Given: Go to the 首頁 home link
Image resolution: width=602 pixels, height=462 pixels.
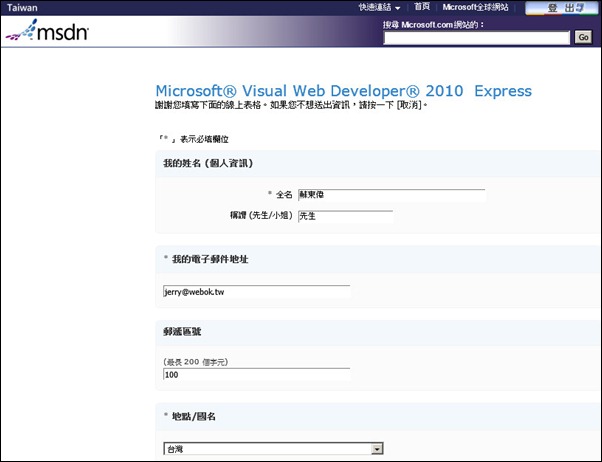Looking at the screenshot, I should (422, 7).
